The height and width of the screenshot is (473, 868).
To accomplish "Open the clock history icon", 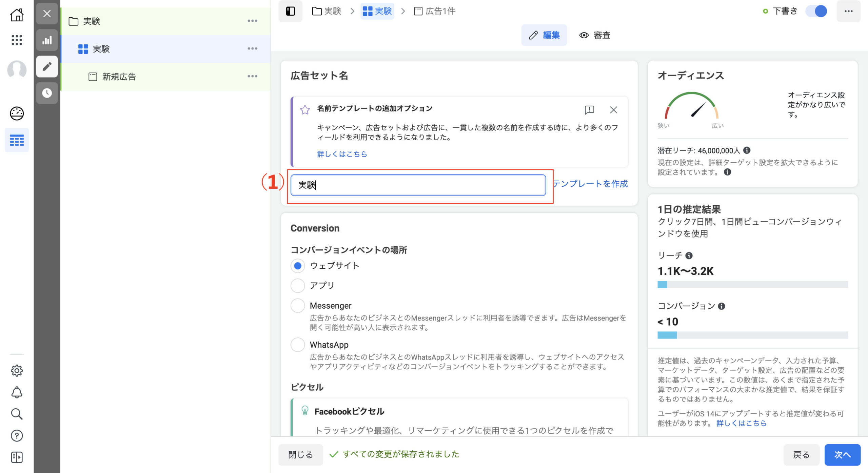I will point(47,93).
